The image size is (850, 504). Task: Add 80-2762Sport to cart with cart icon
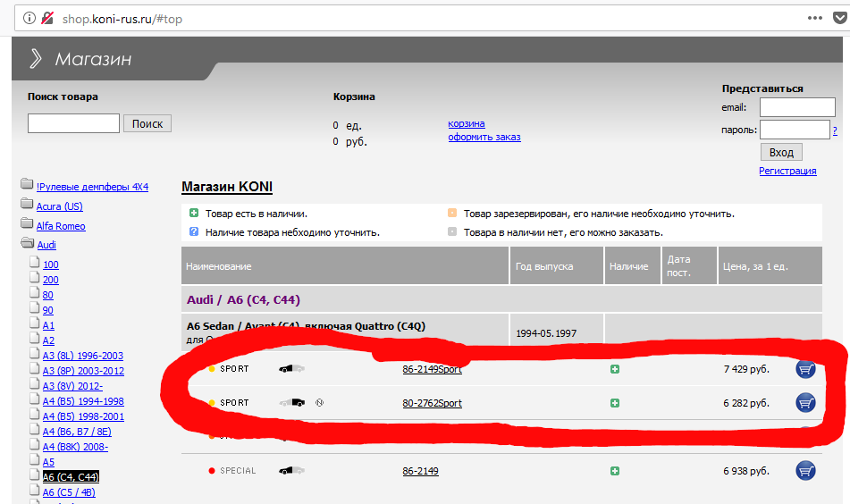pyautogui.click(x=805, y=403)
